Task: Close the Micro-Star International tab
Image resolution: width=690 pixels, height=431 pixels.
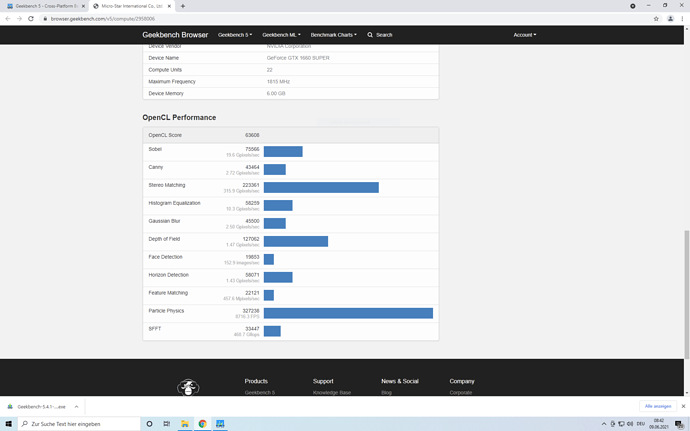Action: point(169,6)
